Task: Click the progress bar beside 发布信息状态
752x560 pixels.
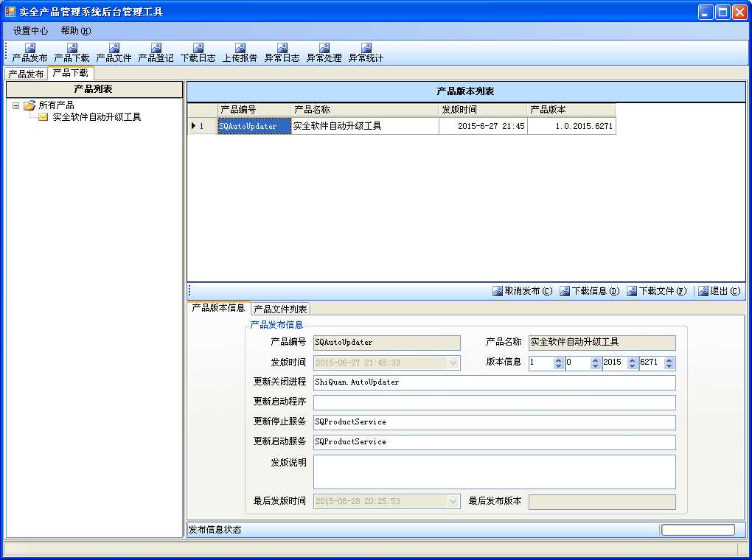Action: 697,530
